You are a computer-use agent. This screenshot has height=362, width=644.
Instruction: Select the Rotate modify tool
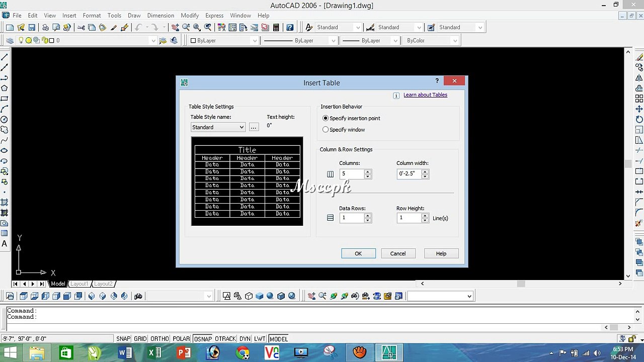point(639,119)
